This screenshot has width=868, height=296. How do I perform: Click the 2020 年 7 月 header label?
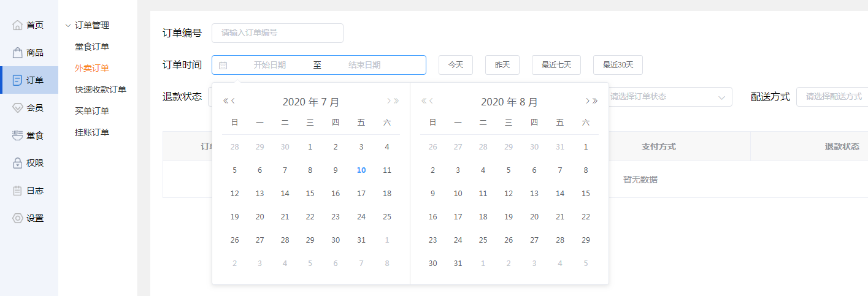pyautogui.click(x=311, y=102)
